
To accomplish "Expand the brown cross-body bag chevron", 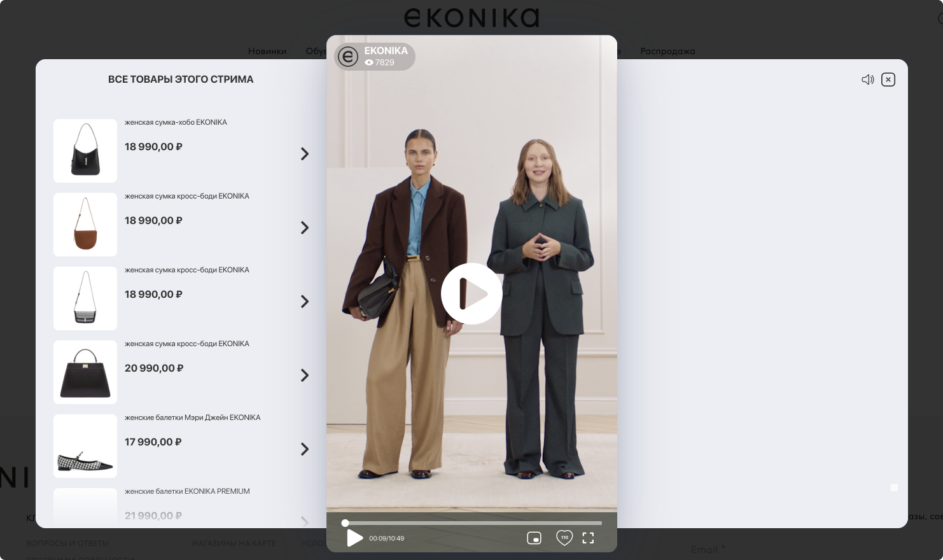I will coord(304,228).
